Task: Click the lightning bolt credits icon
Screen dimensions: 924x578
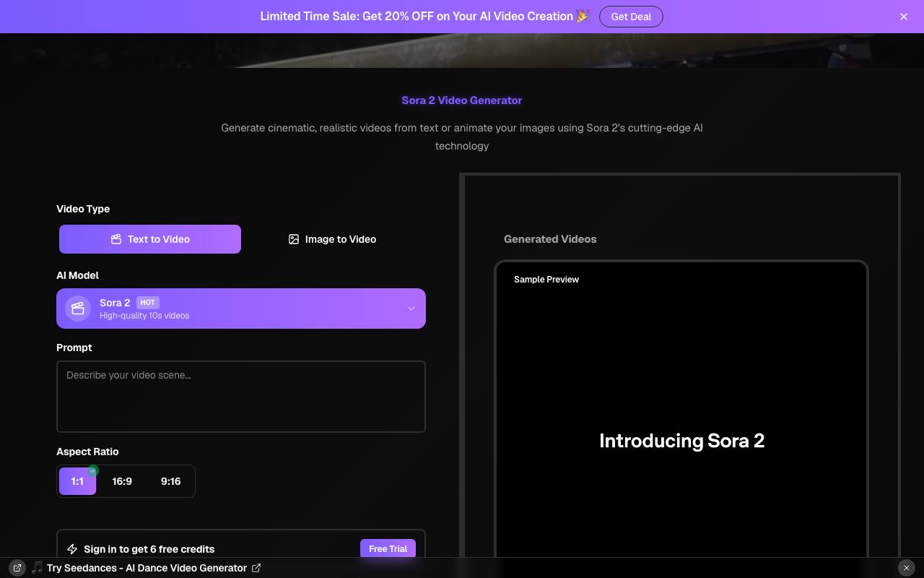Action: pyautogui.click(x=72, y=549)
